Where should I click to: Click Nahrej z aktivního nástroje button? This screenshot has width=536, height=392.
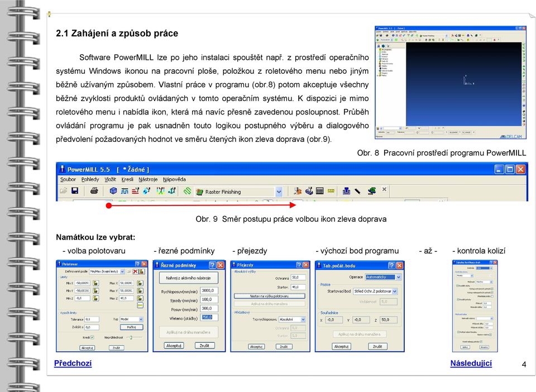tap(188, 278)
